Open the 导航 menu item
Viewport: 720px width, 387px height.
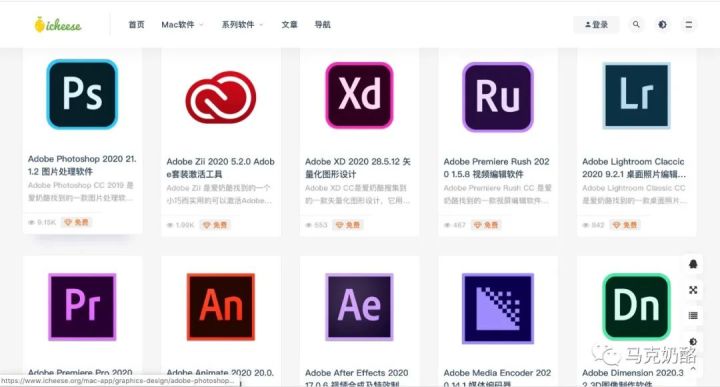click(x=322, y=25)
